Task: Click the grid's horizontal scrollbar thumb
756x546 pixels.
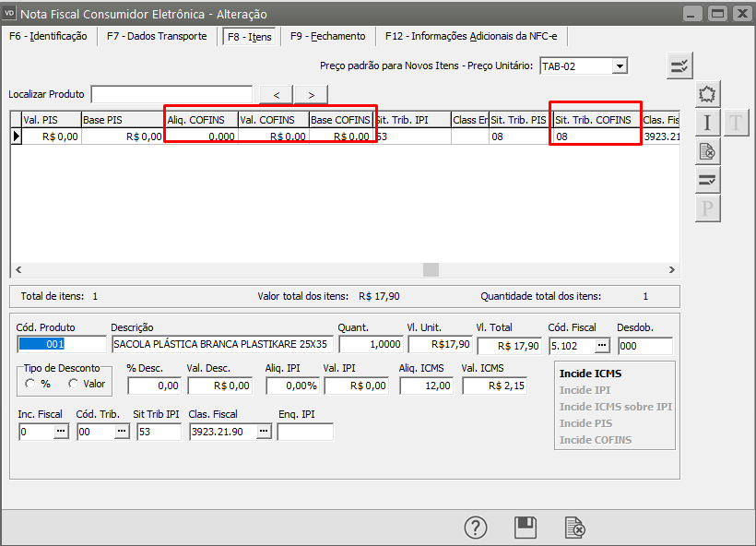Action: pyautogui.click(x=431, y=270)
